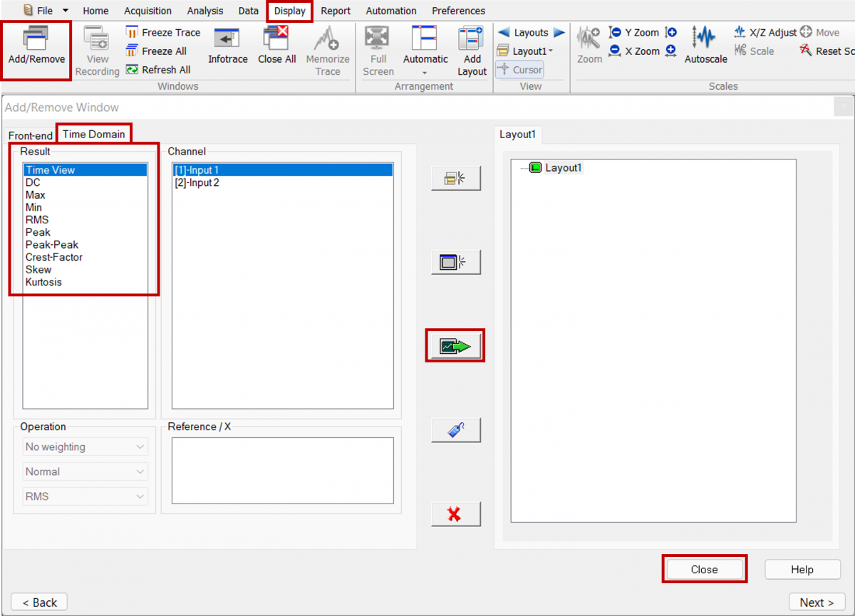Click the Freeze Trace icon
The width and height of the screenshot is (855, 616).
point(131,32)
